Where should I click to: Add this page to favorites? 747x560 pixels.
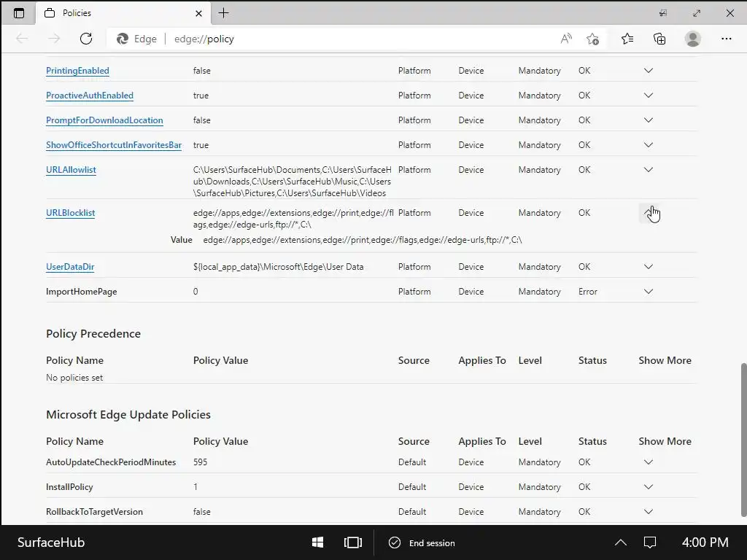coord(592,39)
